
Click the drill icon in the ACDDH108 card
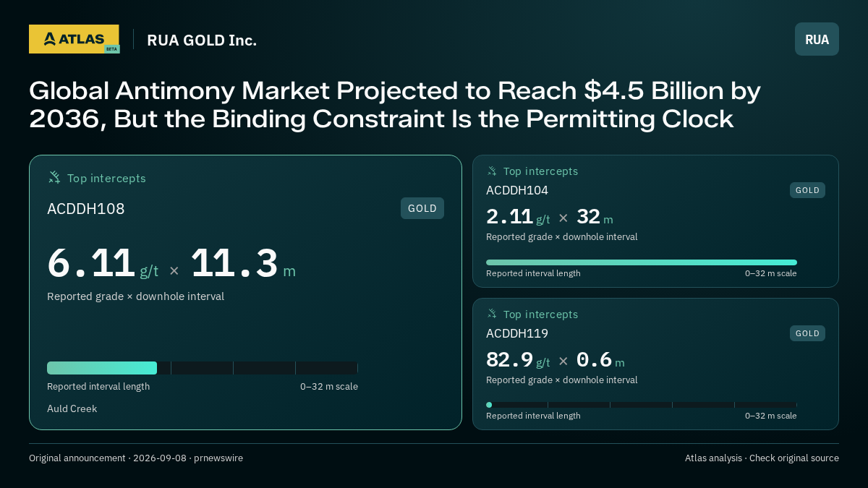(x=54, y=177)
